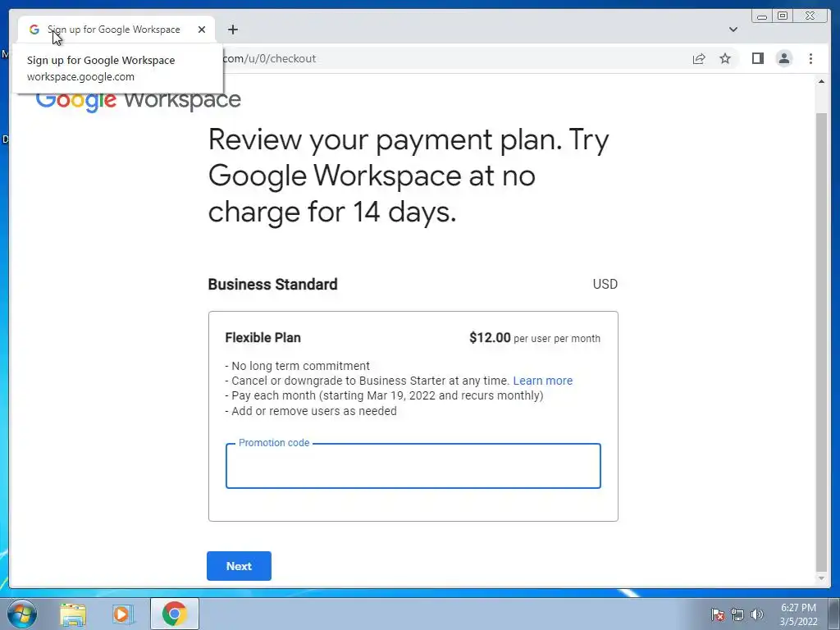
Task: Open the Chrome profile avatar
Action: (x=783, y=58)
